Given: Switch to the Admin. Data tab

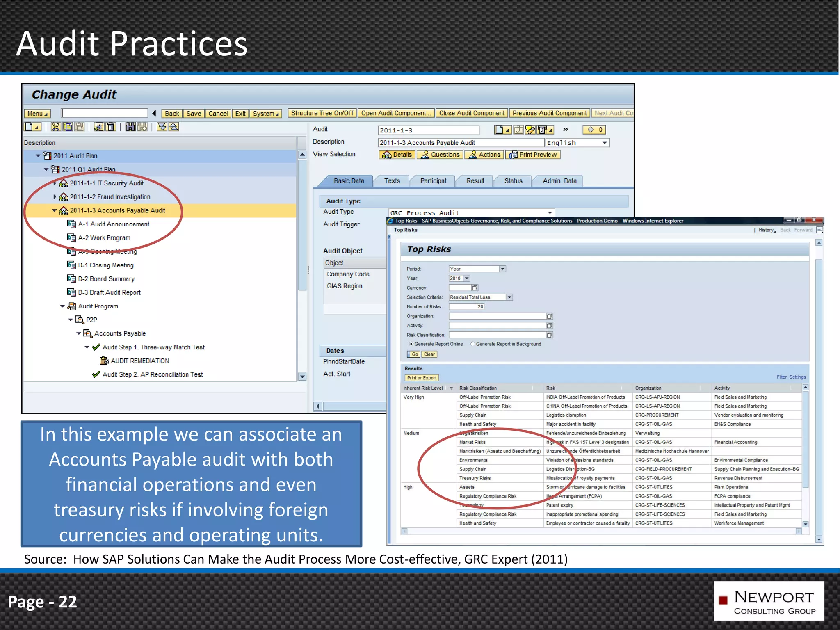Looking at the screenshot, I should coord(559,181).
